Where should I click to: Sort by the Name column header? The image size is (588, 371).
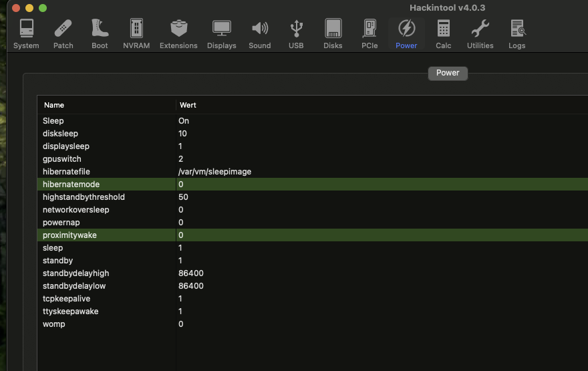(106, 105)
